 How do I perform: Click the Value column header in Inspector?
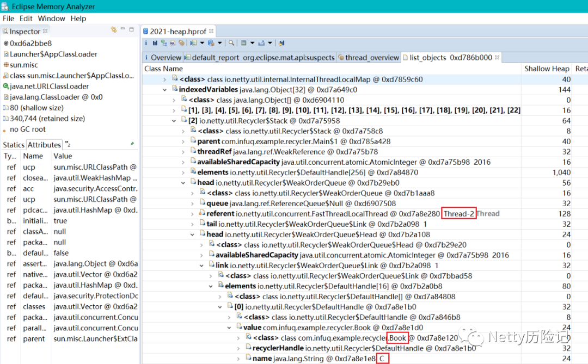[95, 156]
